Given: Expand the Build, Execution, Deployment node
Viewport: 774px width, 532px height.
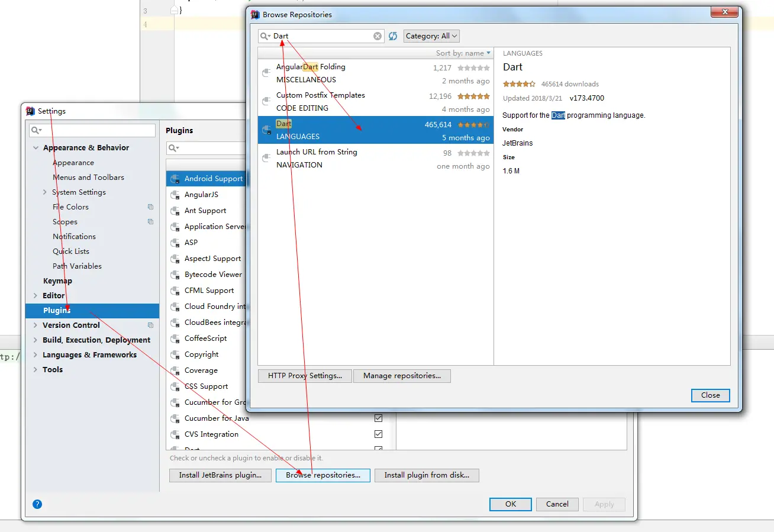Looking at the screenshot, I should click(x=36, y=340).
